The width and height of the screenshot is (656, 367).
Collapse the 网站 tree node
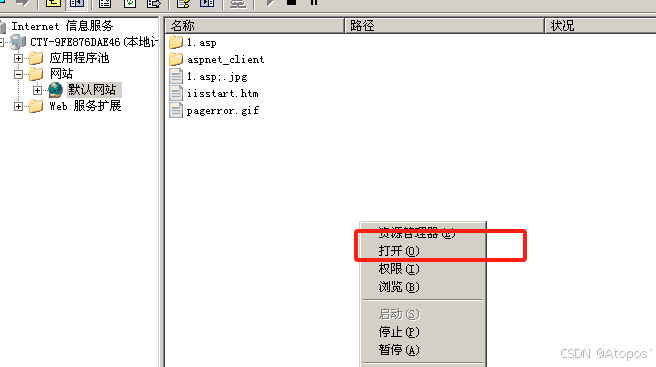[x=18, y=74]
